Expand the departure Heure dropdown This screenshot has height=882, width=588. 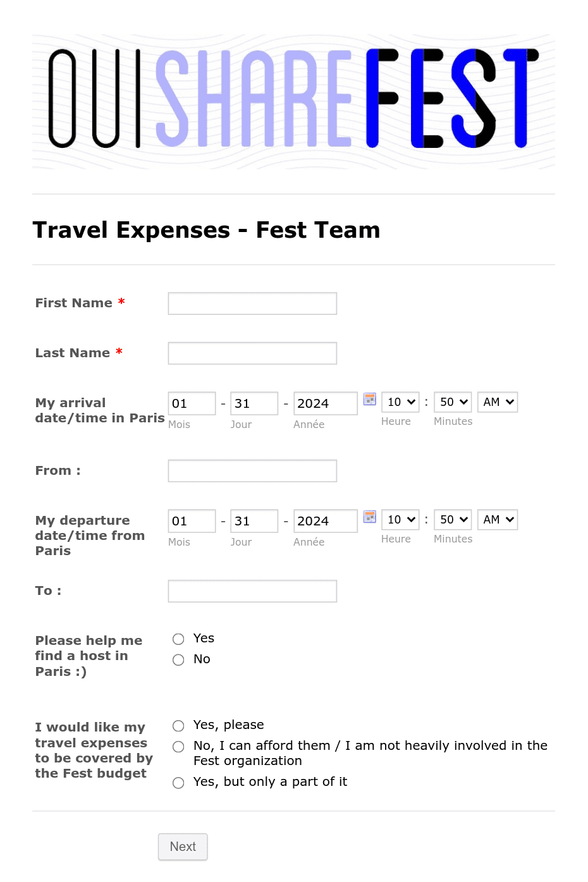pyautogui.click(x=400, y=520)
